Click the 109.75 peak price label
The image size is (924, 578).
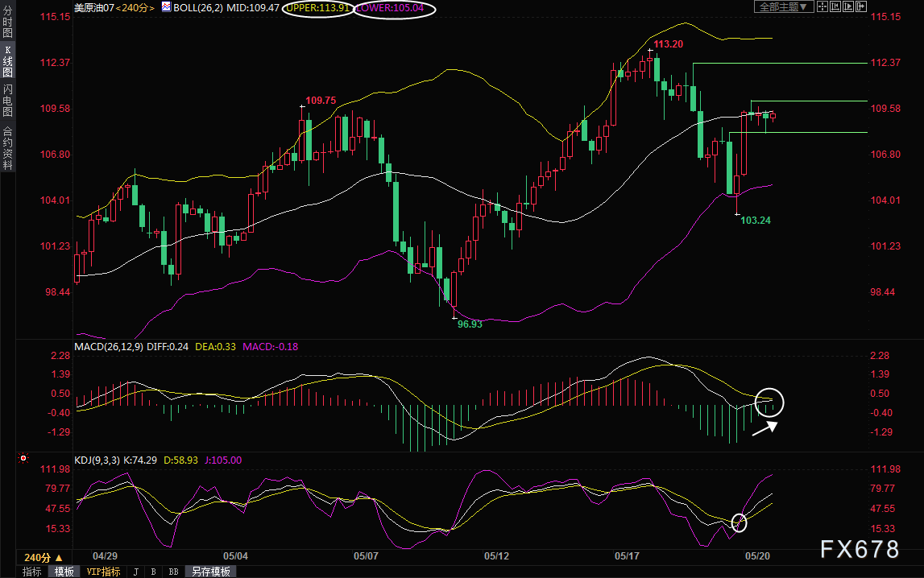click(321, 101)
